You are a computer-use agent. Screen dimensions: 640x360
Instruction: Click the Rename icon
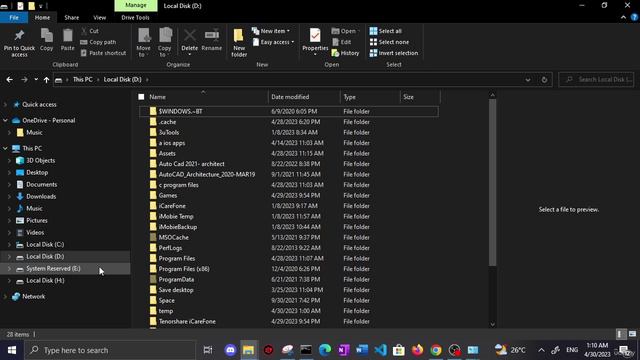212,36
